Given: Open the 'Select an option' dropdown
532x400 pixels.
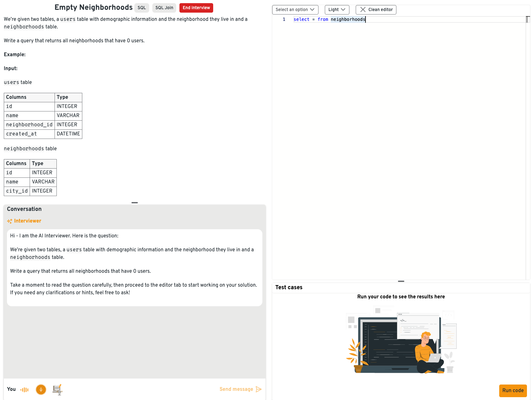Looking at the screenshot, I should (x=295, y=10).
